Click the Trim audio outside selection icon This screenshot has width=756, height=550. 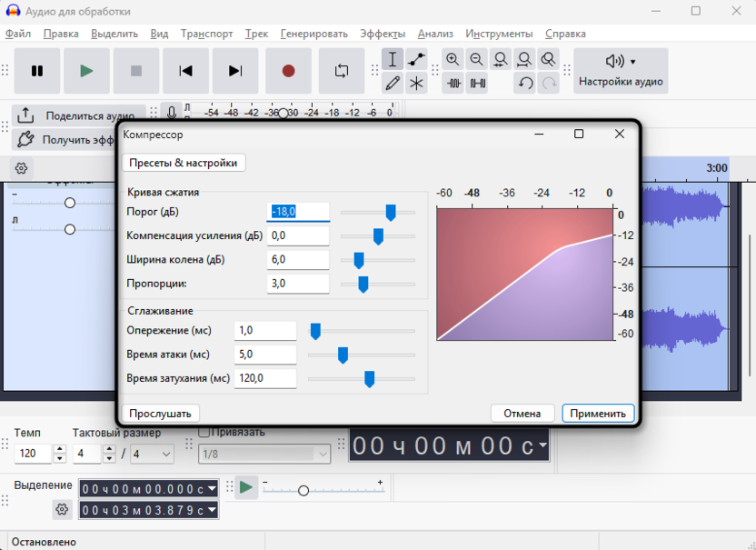coord(453,84)
